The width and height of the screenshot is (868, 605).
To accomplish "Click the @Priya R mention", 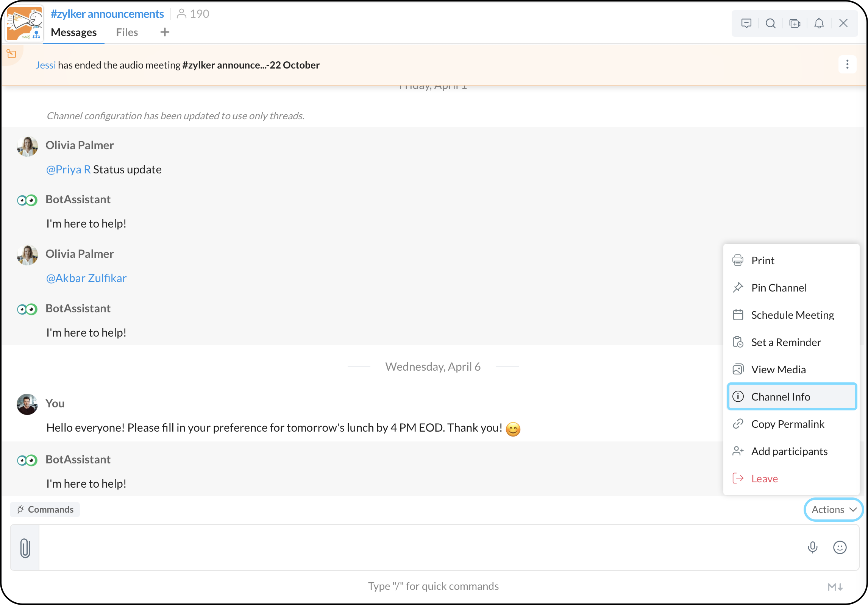I will pos(68,170).
